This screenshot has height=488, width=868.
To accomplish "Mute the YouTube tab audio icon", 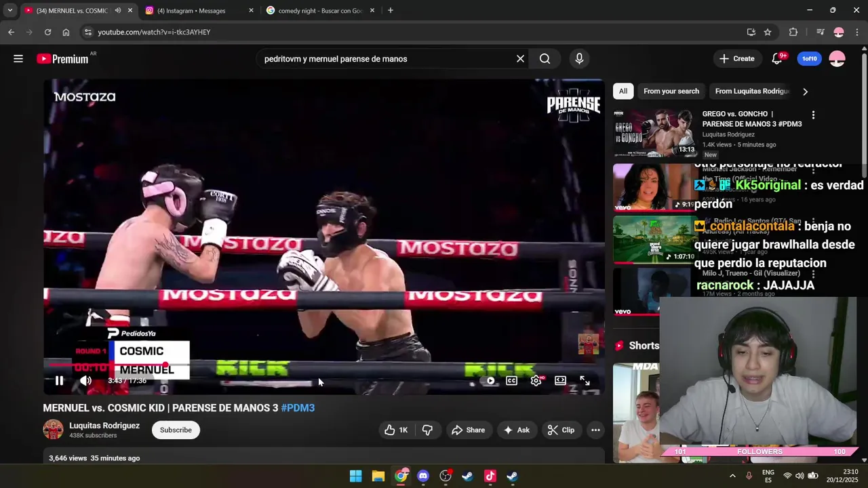I will [118, 10].
